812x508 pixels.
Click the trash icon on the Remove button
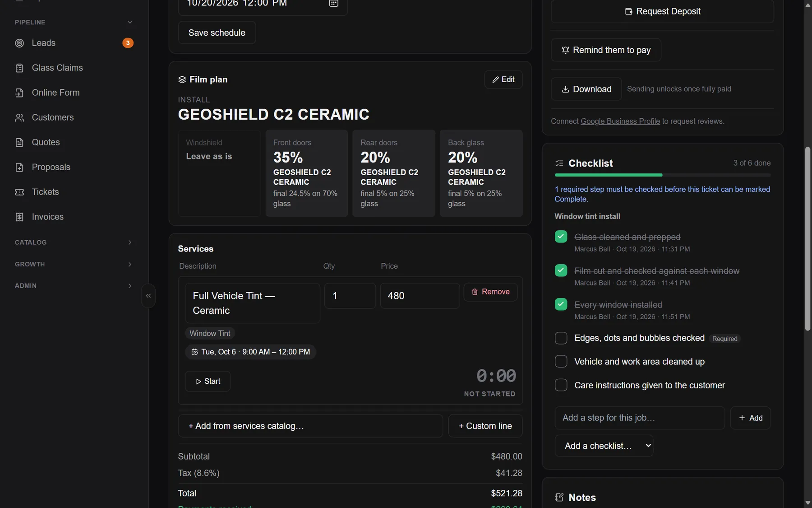point(475,292)
